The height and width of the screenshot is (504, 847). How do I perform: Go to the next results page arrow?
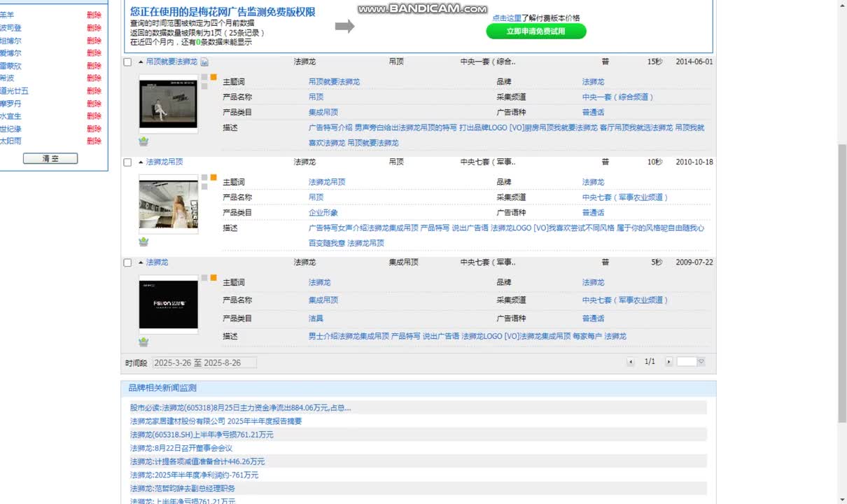668,362
